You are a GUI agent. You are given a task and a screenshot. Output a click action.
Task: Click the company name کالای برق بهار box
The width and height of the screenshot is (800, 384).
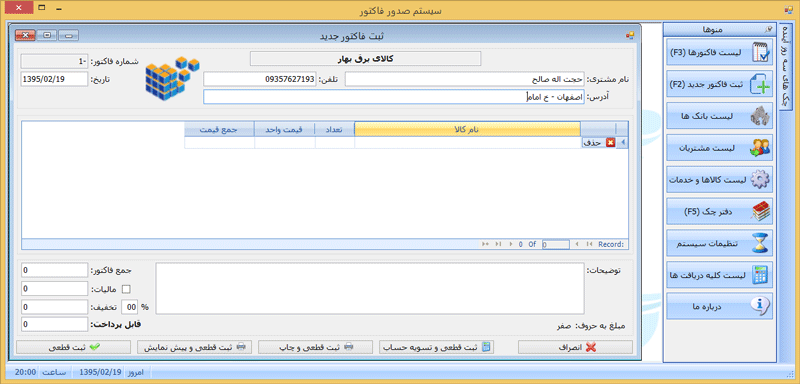[x=365, y=59]
